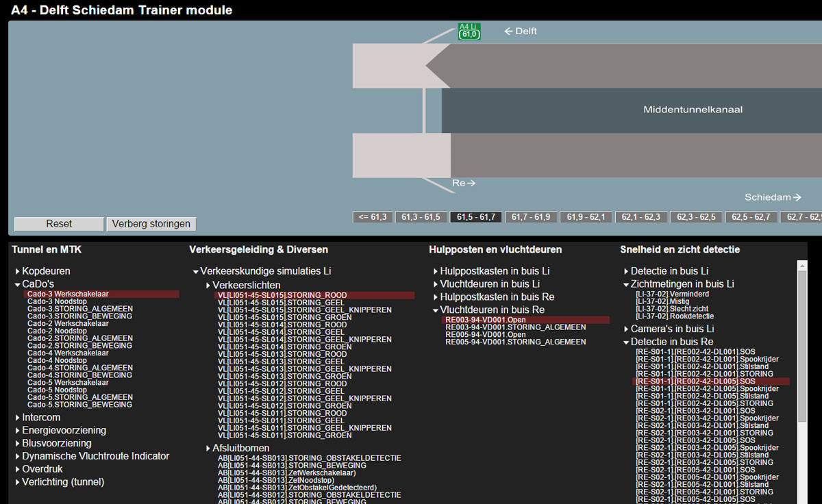
Task: Collapse Verkeerskundige simulaties Li
Action: coord(264,272)
